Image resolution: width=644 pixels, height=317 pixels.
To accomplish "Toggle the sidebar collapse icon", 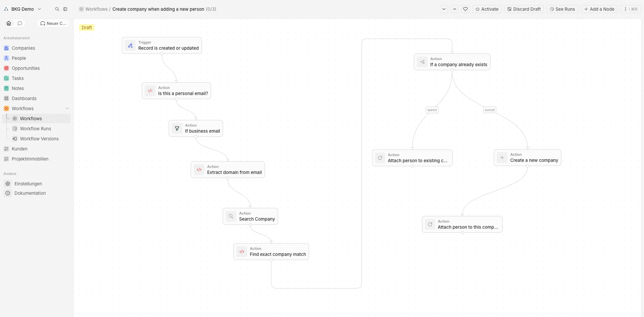I will click(65, 9).
